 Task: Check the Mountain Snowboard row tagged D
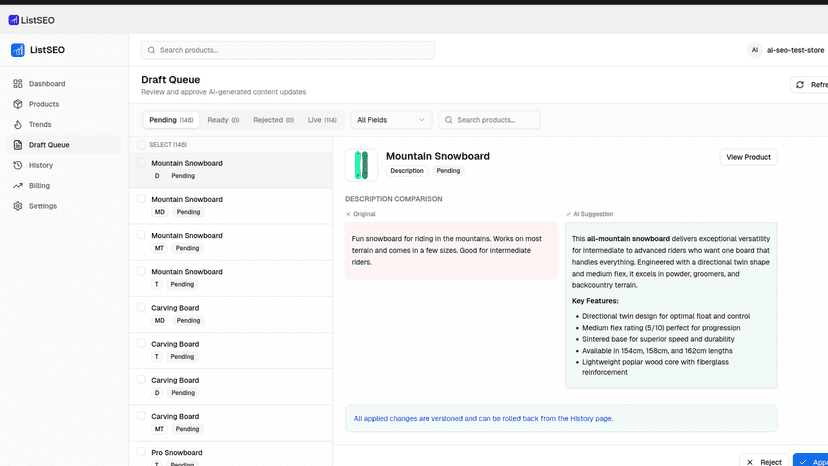tap(141, 163)
